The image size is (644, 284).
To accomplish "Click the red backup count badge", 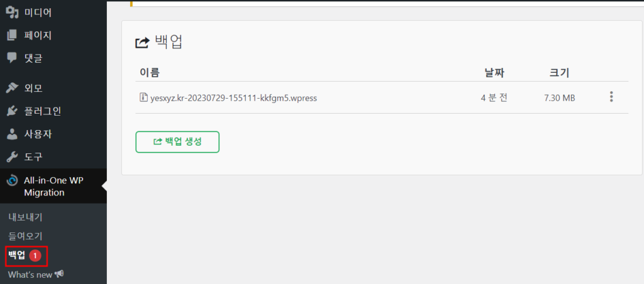I will [35, 255].
